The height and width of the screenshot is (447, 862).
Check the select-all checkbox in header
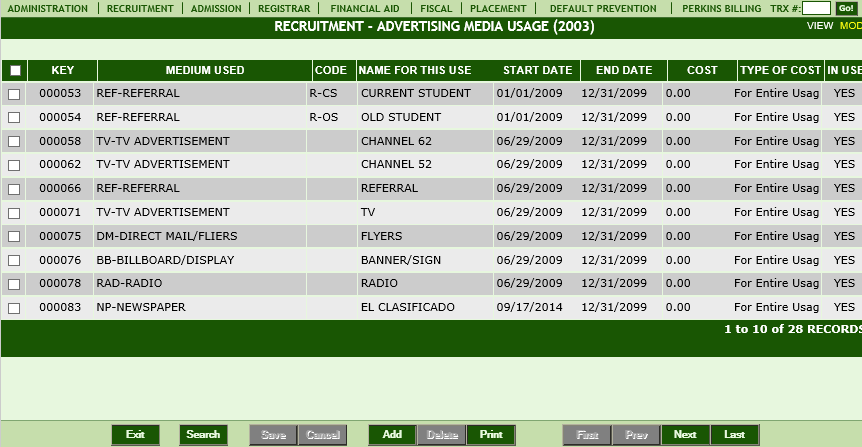click(15, 70)
